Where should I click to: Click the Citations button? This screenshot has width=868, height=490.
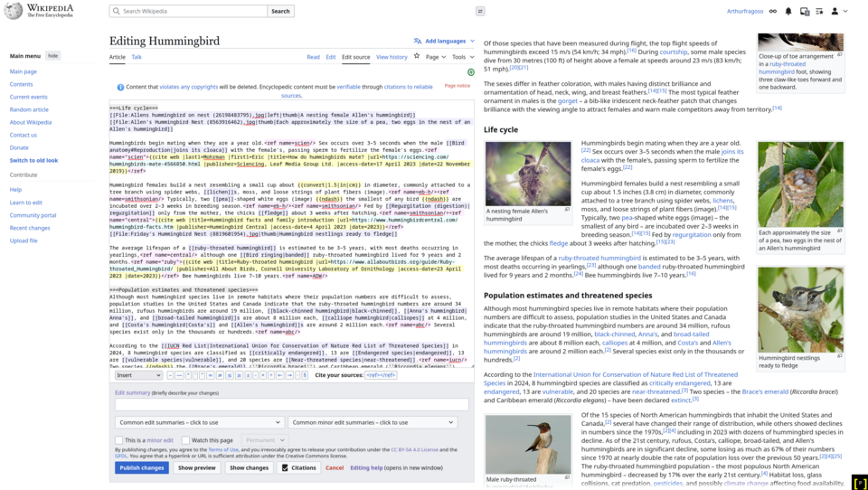[299, 468]
